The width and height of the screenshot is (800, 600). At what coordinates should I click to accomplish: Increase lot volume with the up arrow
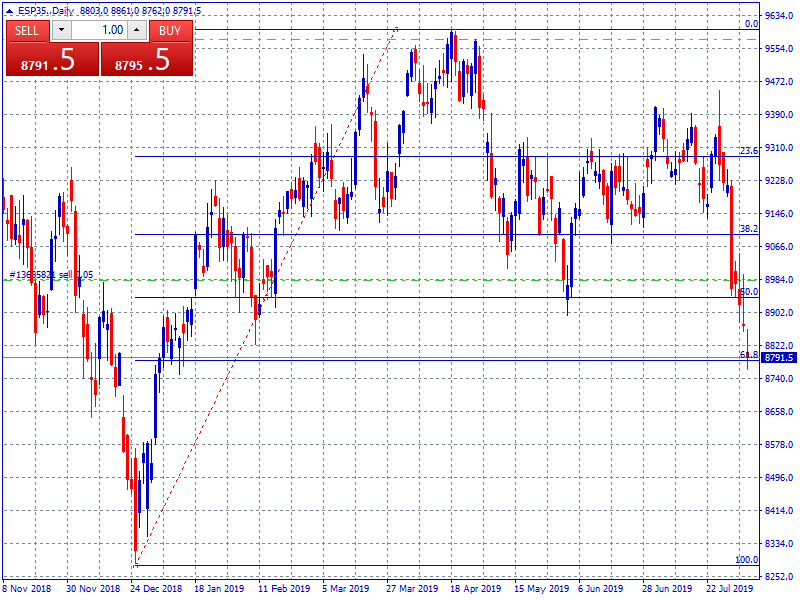pos(138,30)
